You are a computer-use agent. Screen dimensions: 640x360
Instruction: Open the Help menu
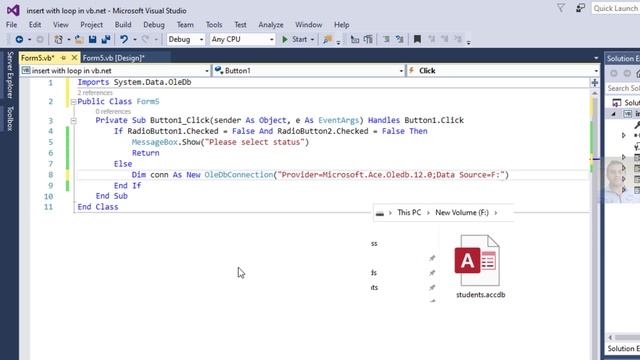[x=342, y=24]
